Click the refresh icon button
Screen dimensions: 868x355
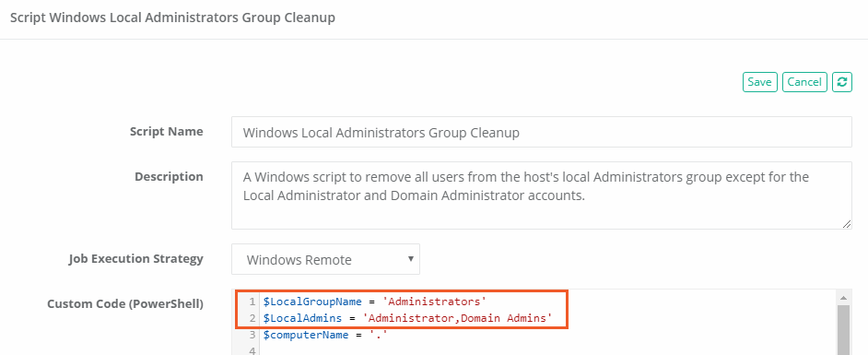[842, 82]
